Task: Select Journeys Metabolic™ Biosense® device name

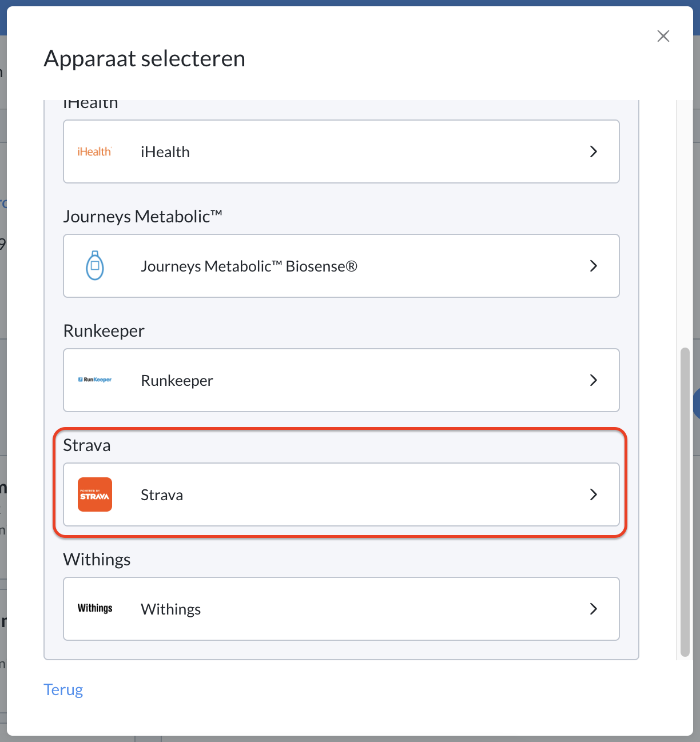Action: click(x=249, y=266)
